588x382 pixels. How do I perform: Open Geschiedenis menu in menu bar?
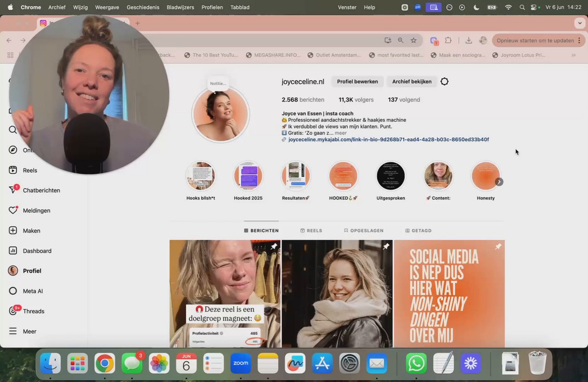tap(143, 7)
